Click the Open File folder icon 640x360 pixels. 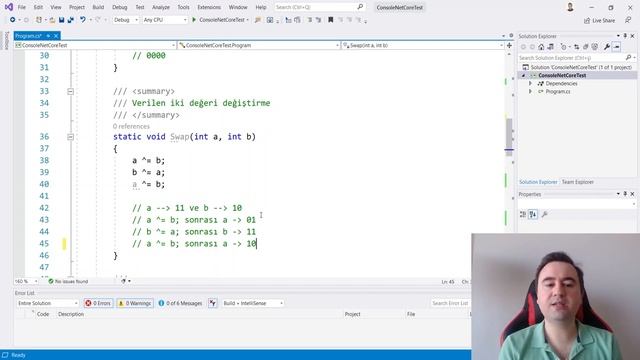[52, 20]
